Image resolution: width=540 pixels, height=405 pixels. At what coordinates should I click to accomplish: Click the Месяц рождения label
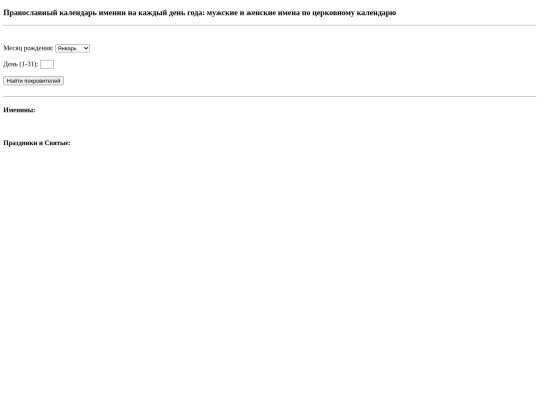(28, 48)
